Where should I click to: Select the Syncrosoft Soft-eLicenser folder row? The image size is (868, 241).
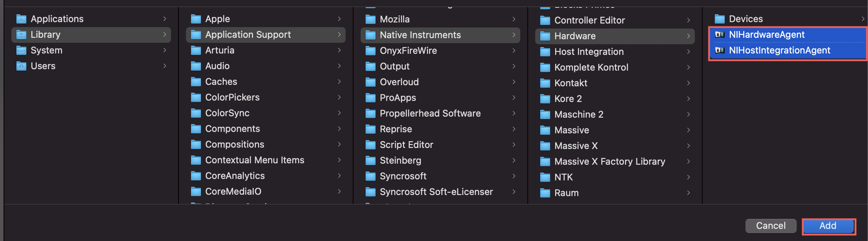[440, 192]
